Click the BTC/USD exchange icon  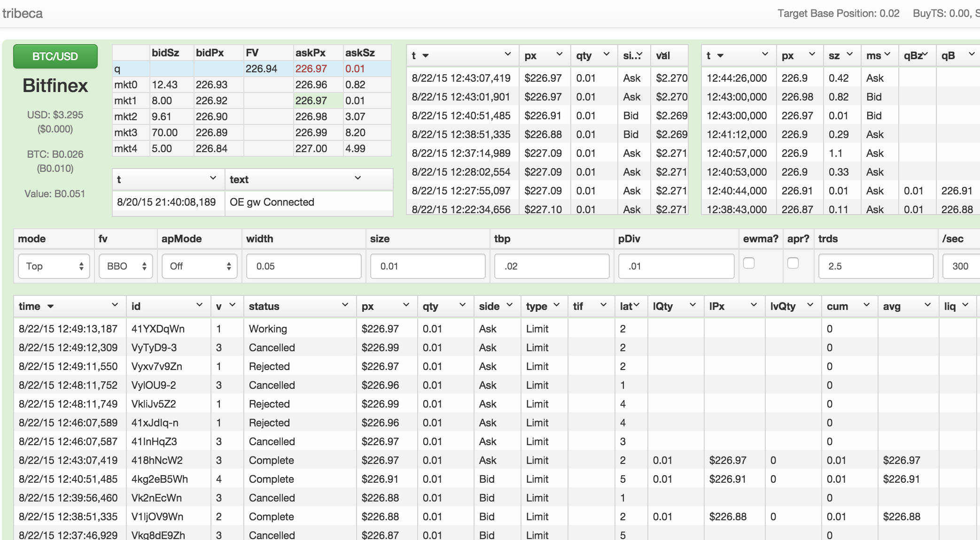pos(56,56)
